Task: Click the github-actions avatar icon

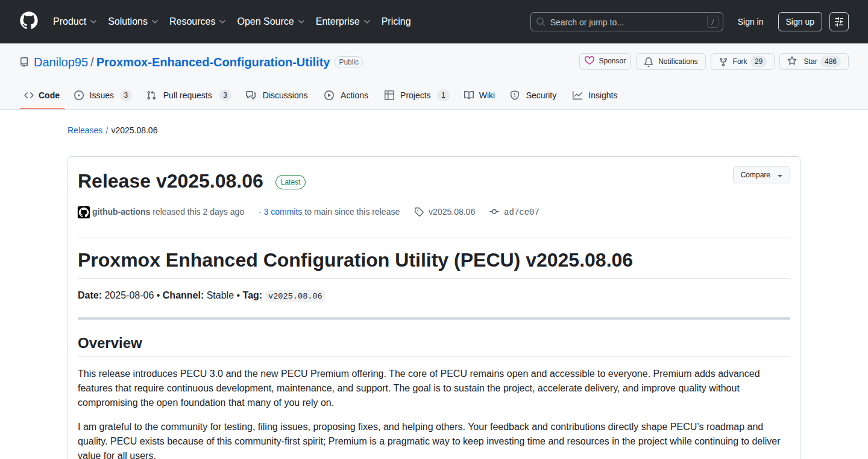Action: 84,212
